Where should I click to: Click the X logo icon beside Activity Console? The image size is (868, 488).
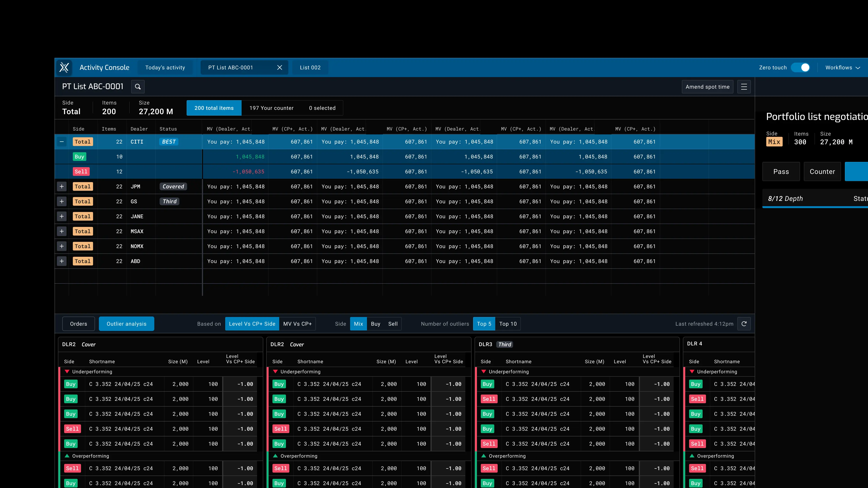tap(64, 67)
